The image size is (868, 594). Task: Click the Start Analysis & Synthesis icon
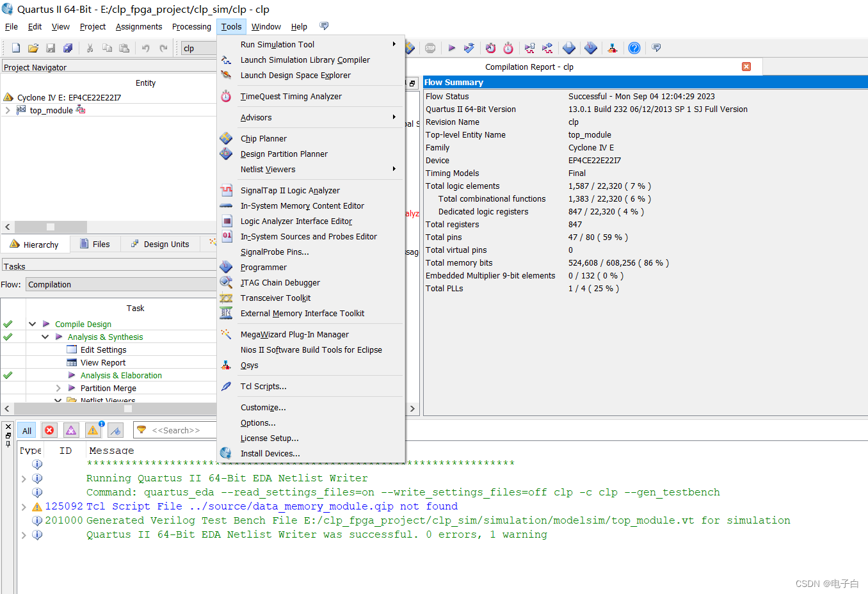tap(469, 48)
